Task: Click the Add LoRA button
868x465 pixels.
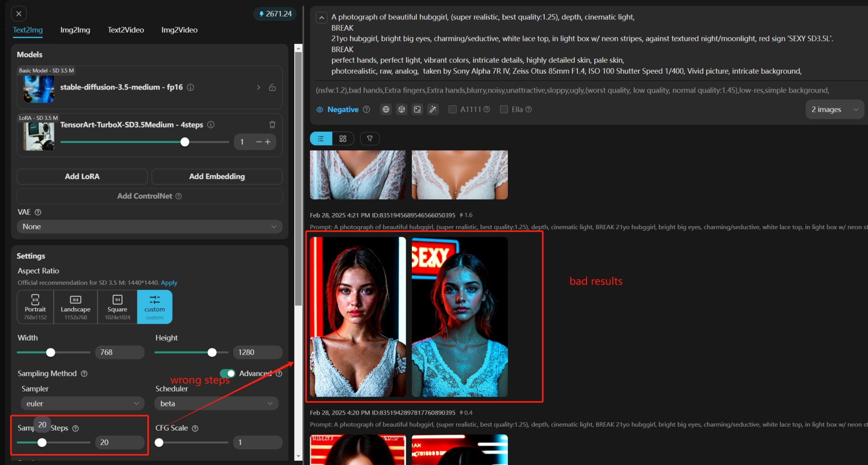Action: coord(82,176)
